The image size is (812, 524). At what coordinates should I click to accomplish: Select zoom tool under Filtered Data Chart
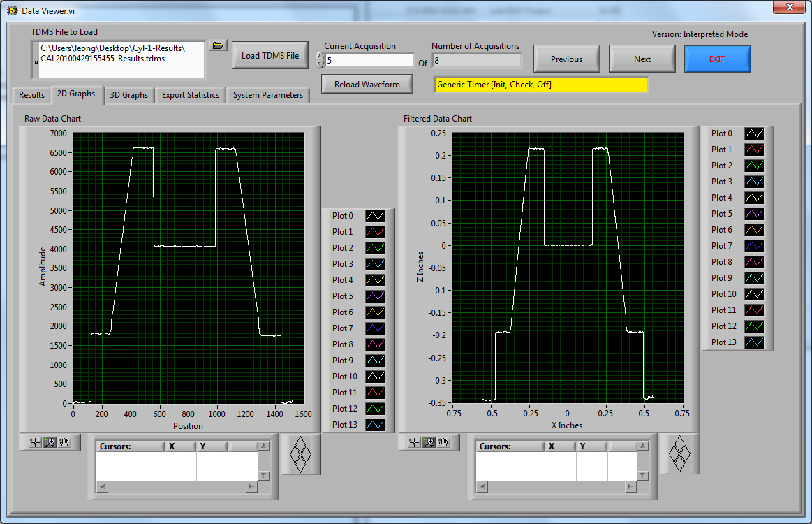pyautogui.click(x=429, y=442)
